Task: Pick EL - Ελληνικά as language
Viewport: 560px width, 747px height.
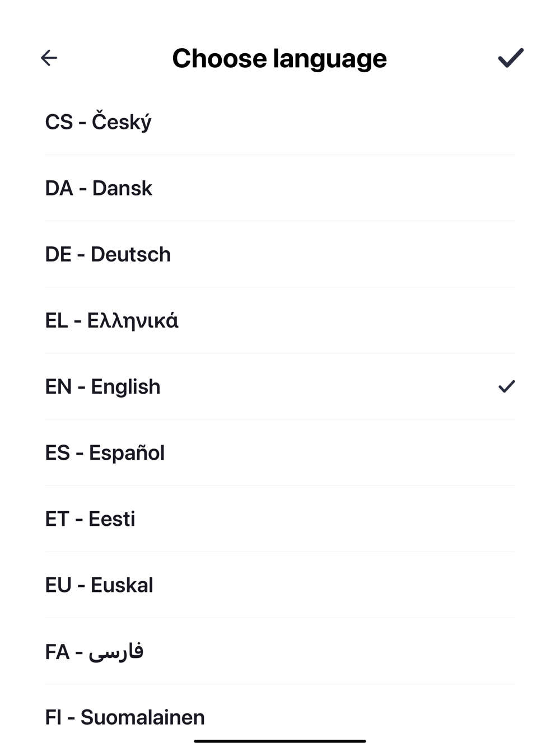Action: (x=280, y=320)
